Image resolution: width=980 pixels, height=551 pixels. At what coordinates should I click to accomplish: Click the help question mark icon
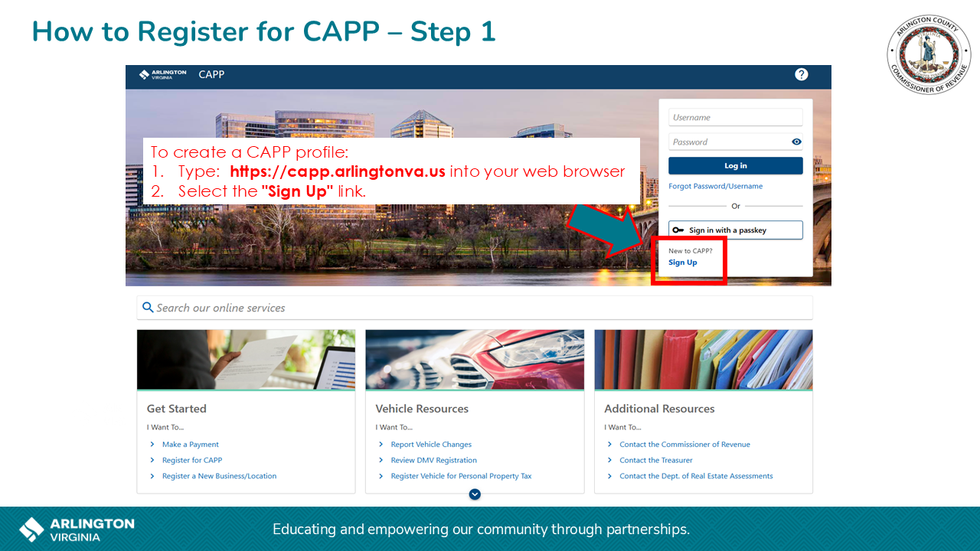(x=801, y=74)
